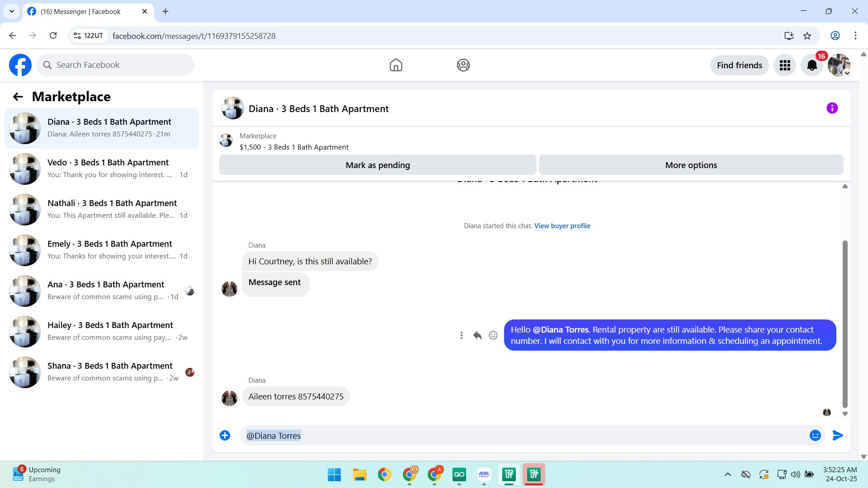This screenshot has height=488, width=868.
Task: Open the Upcoming Earnings widget
Action: point(37,474)
